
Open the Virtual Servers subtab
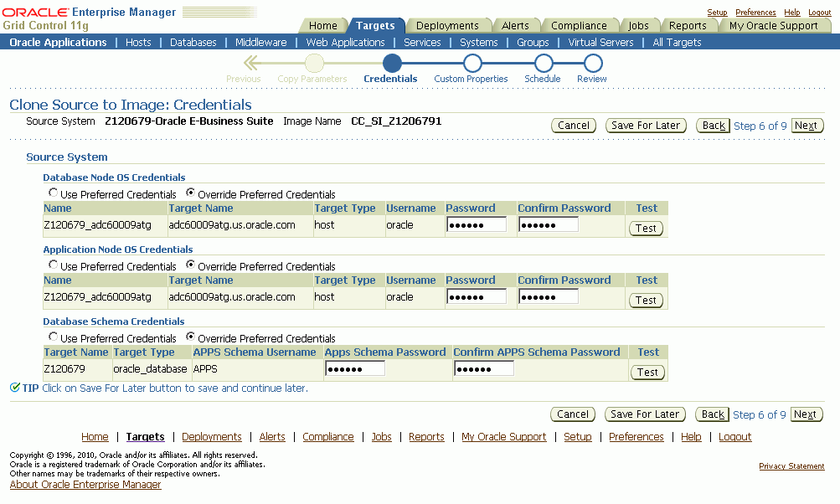(x=600, y=43)
